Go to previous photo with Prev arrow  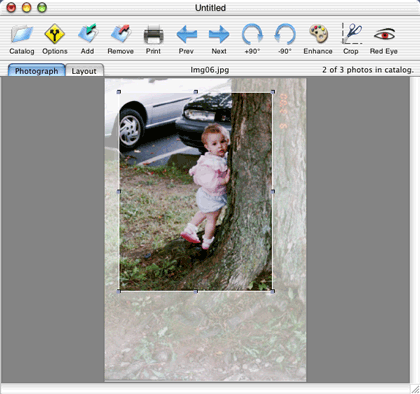click(x=186, y=34)
